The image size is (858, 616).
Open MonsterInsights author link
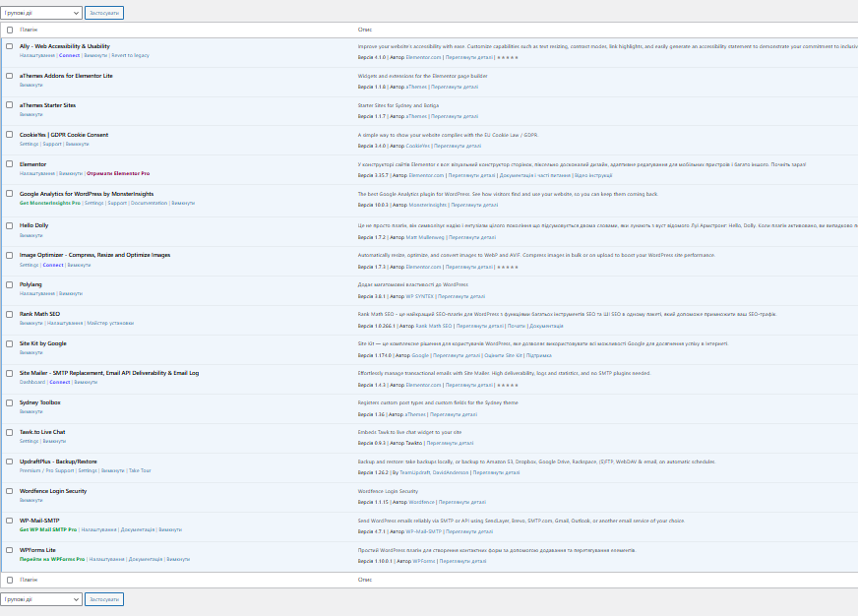tap(428, 205)
